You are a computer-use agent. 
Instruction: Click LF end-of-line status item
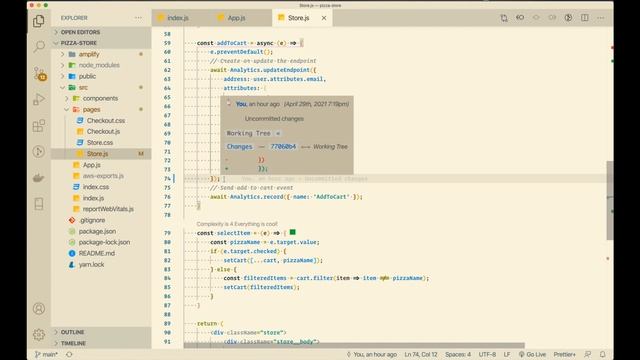(x=507, y=354)
